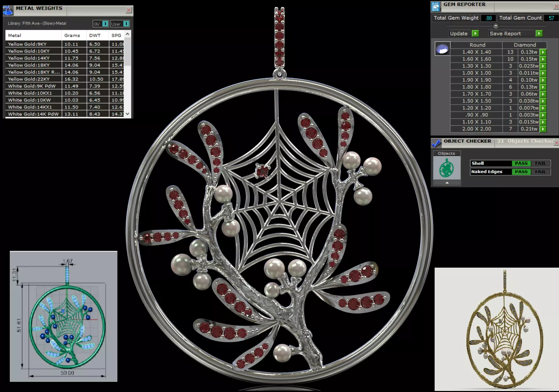Toggle the User library switch

point(126,24)
